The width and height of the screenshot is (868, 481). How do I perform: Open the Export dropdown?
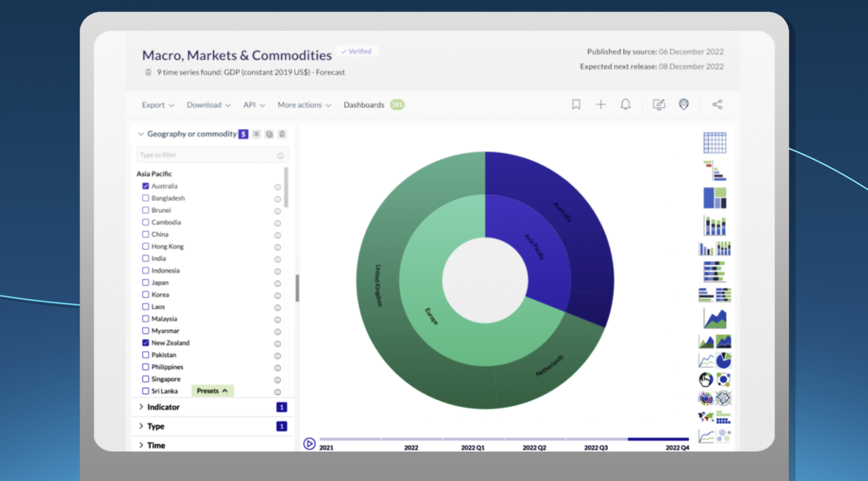pyautogui.click(x=158, y=105)
